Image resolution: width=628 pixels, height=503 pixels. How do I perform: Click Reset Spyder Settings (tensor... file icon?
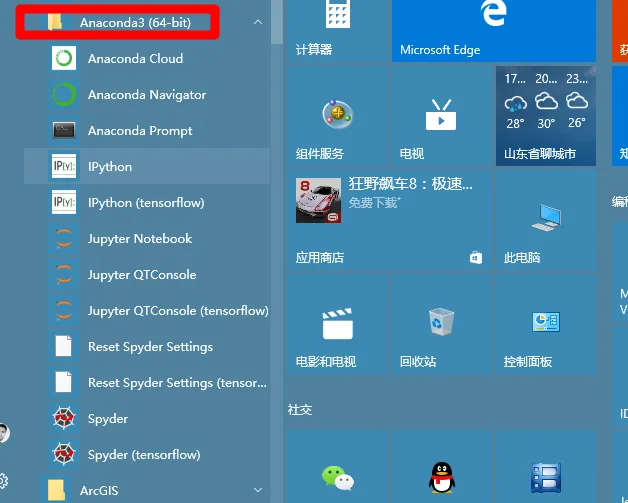pyautogui.click(x=64, y=383)
